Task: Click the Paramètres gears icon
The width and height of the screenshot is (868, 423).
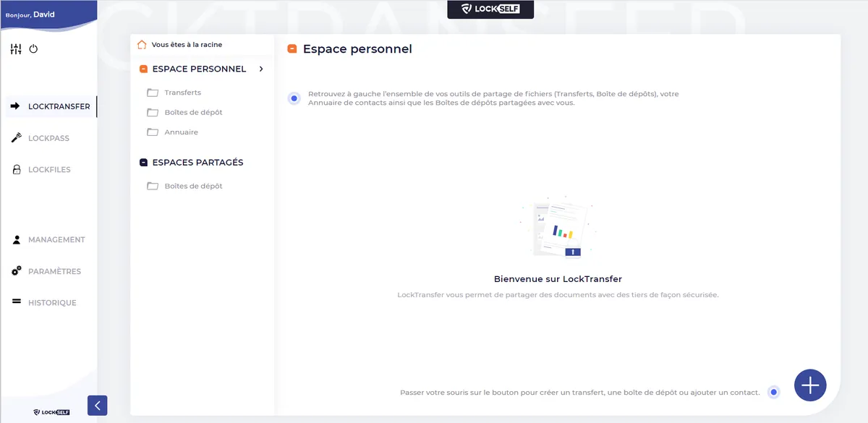Action: 16,271
